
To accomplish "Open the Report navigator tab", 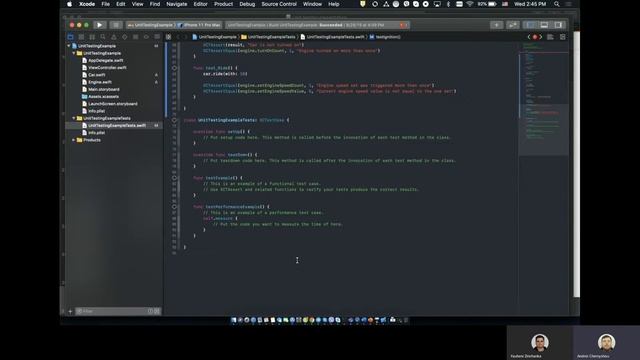I will tap(157, 37).
